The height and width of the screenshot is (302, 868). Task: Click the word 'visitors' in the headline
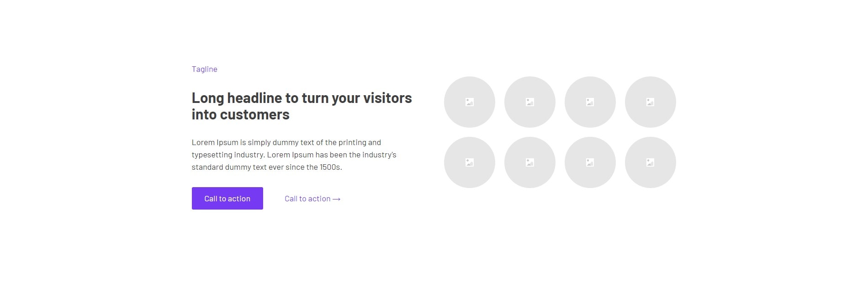(387, 98)
